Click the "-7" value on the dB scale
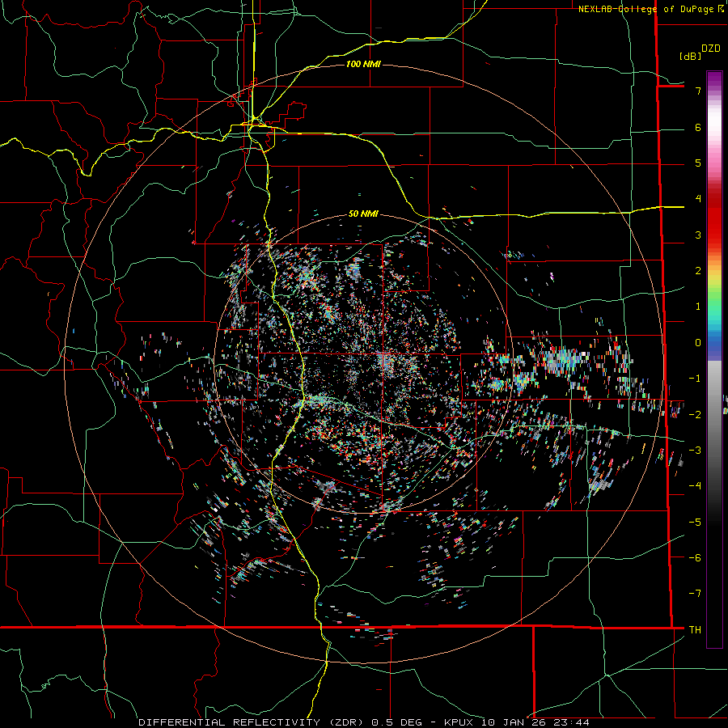The width and height of the screenshot is (728, 728). [695, 594]
